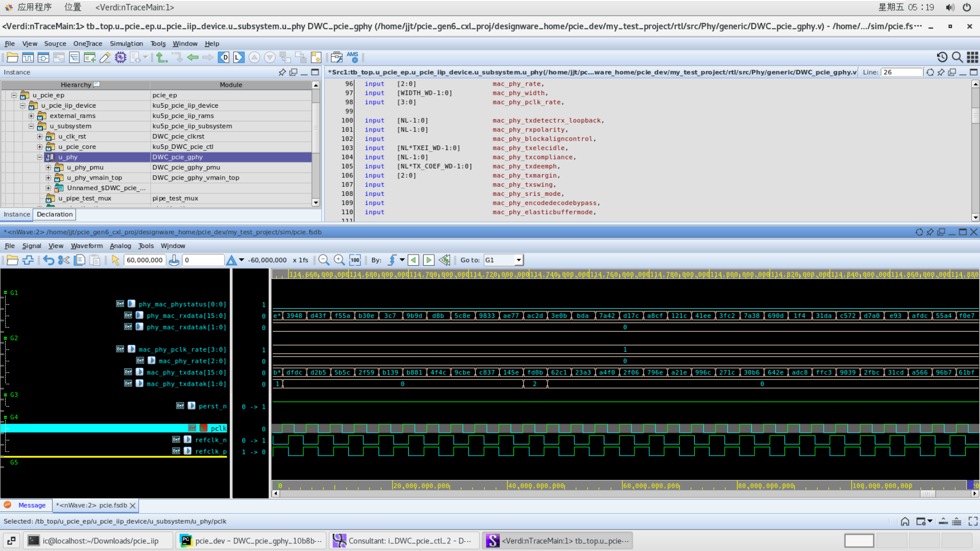Expand the u_phy_pmu tree node
The height and width of the screenshot is (551, 980).
[x=48, y=167]
